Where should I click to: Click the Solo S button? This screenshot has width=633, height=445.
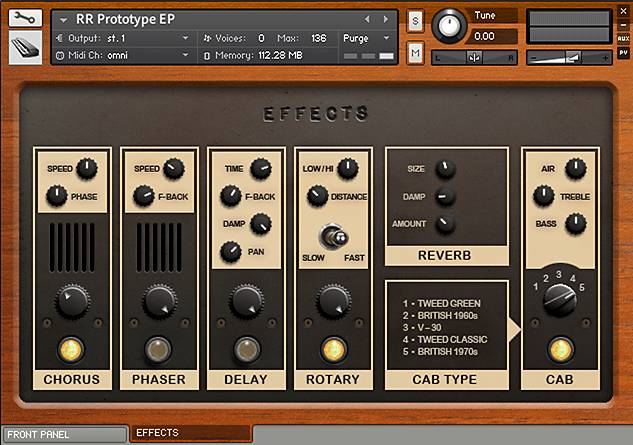415,21
